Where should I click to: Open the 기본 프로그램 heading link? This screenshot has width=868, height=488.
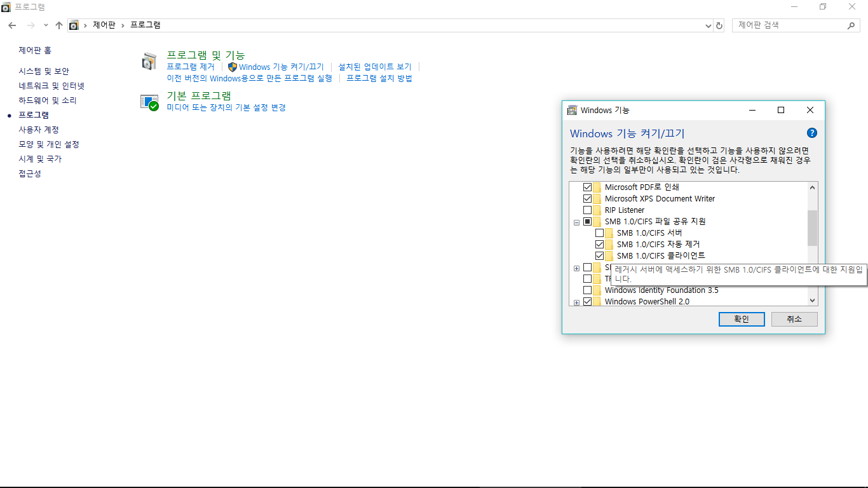(x=199, y=95)
